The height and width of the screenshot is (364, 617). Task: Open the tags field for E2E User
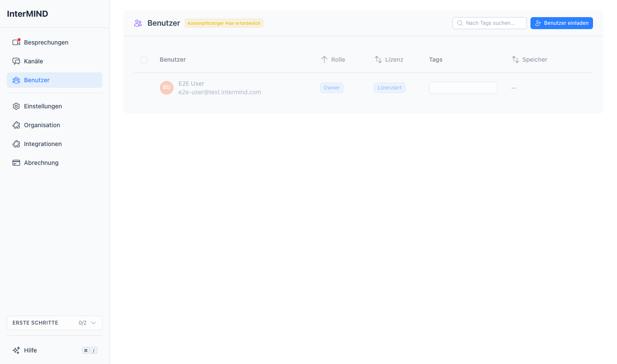coord(463,88)
